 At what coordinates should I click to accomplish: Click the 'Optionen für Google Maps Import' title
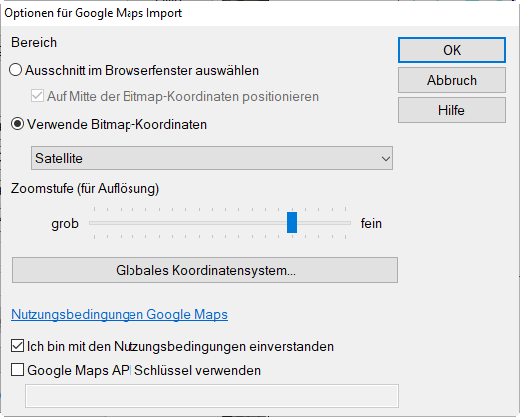[x=93, y=13]
